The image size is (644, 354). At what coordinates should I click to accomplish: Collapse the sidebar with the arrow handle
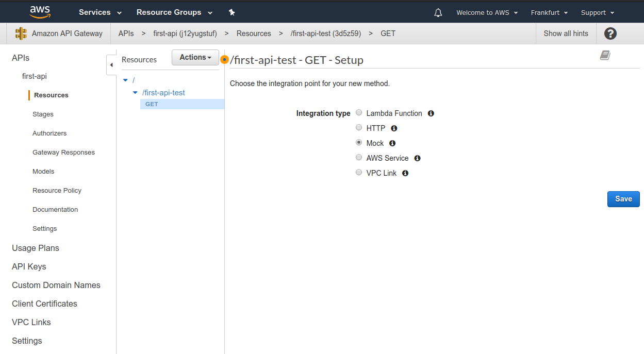[111, 65]
